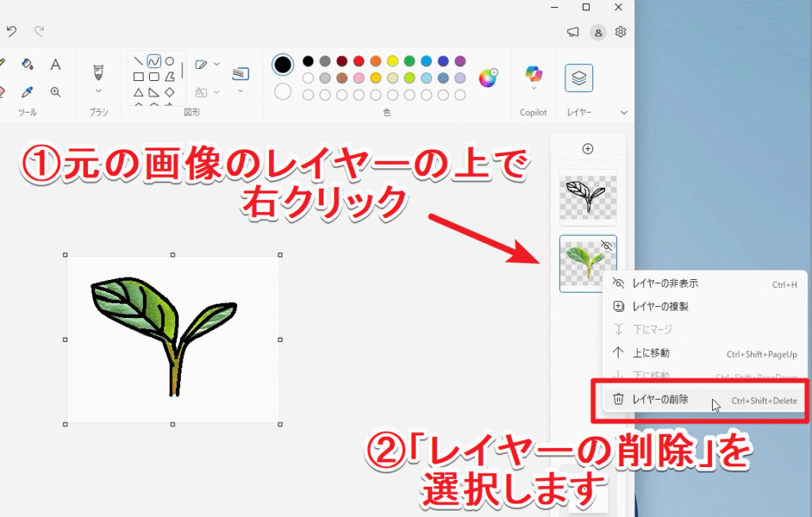Choose the Oval shape

170,61
